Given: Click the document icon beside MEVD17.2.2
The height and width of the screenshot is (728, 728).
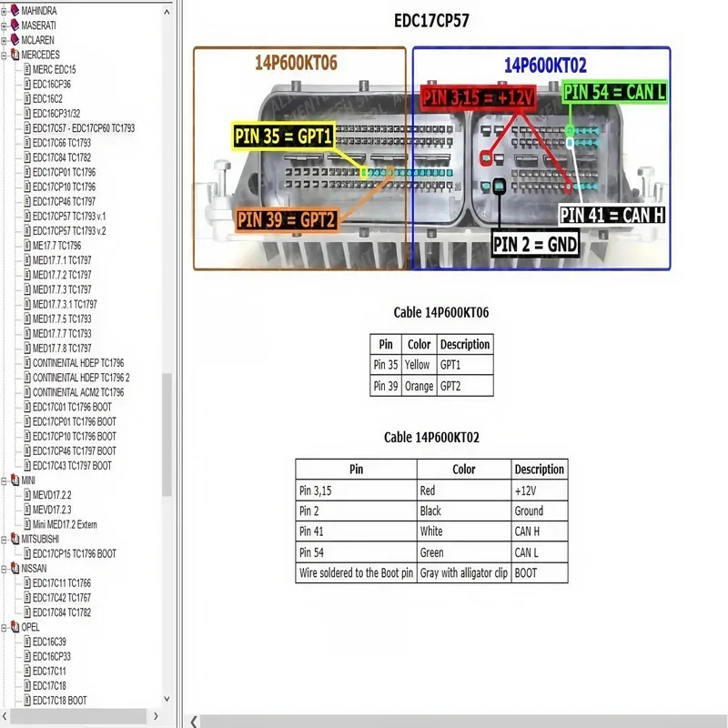Looking at the screenshot, I should pyautogui.click(x=27, y=495).
